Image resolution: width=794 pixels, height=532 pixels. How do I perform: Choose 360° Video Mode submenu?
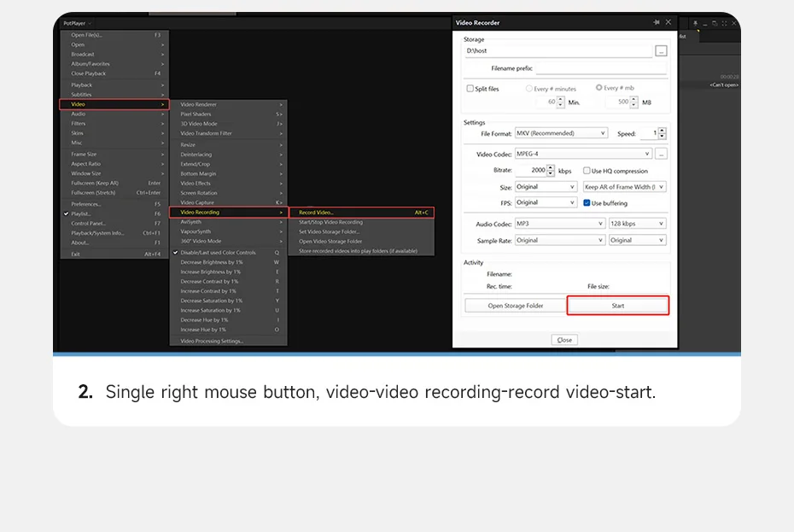point(228,241)
